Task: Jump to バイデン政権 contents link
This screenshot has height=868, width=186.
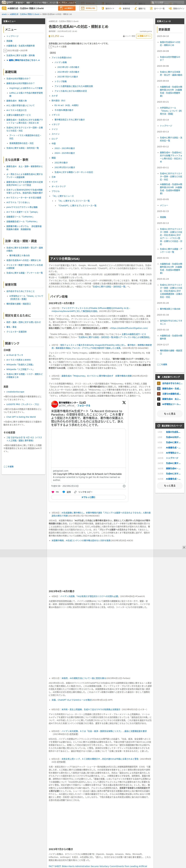Action: pos(60,62)
